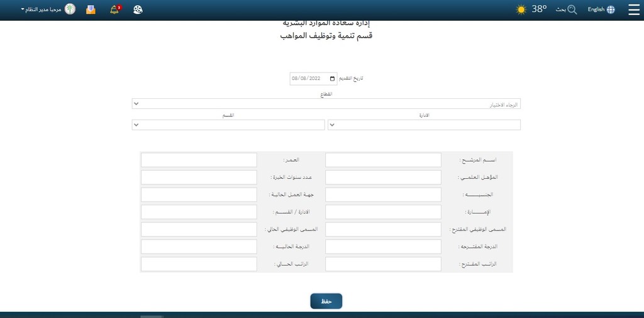This screenshot has width=644, height=318.
Task: Focus the الدرجة الحالية input field
Action: 199,246
